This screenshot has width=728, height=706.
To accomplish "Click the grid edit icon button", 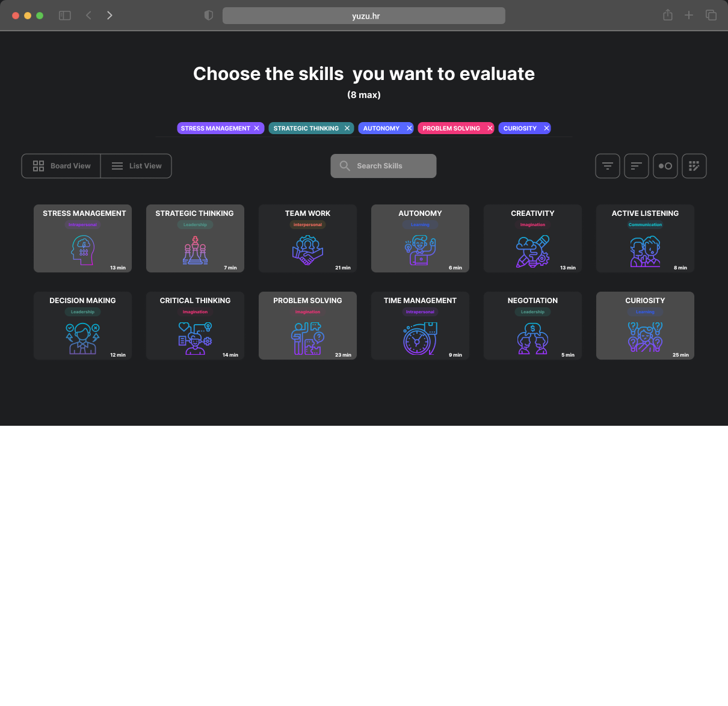I will click(694, 166).
